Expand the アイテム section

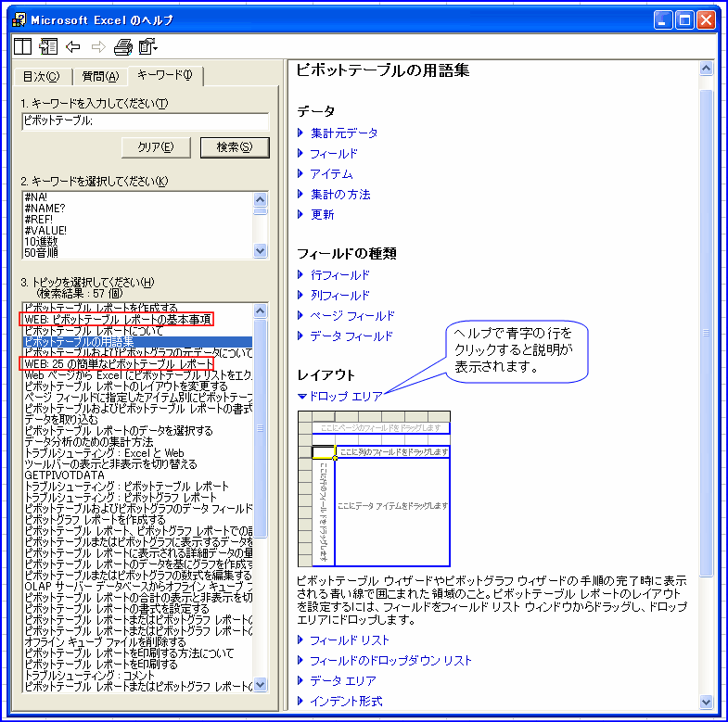326,174
